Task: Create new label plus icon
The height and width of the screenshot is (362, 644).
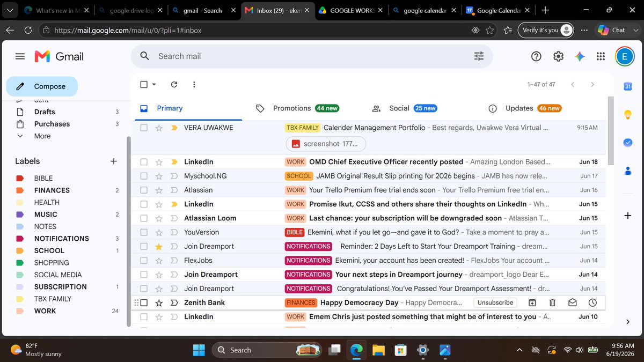Action: coord(113,161)
